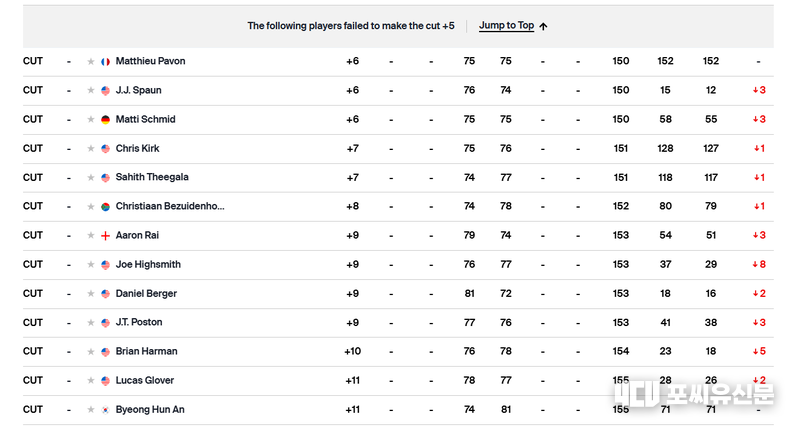Image resolution: width=792 pixels, height=428 pixels.
Task: Click the star icon next to Chris Kirk
Action: point(91,149)
